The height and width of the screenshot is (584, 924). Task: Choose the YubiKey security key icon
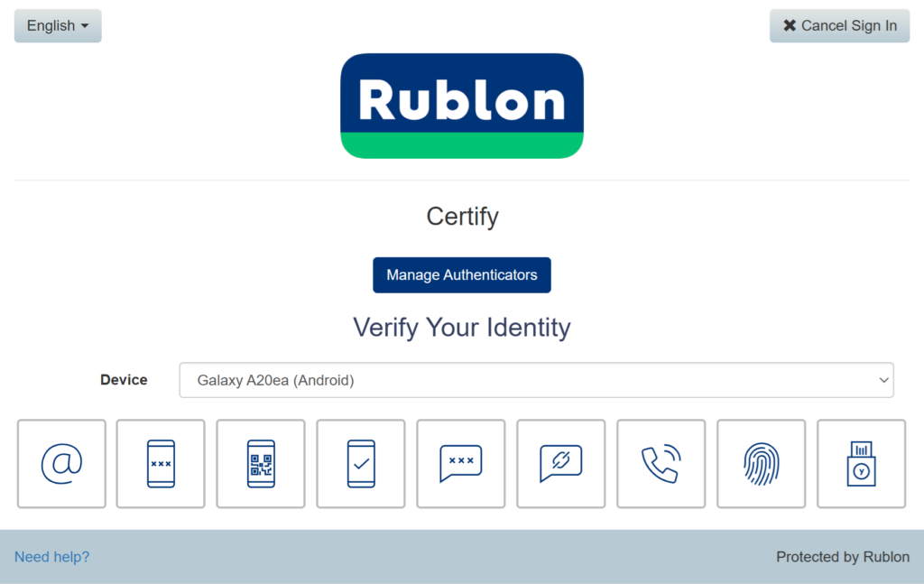pyautogui.click(x=862, y=464)
